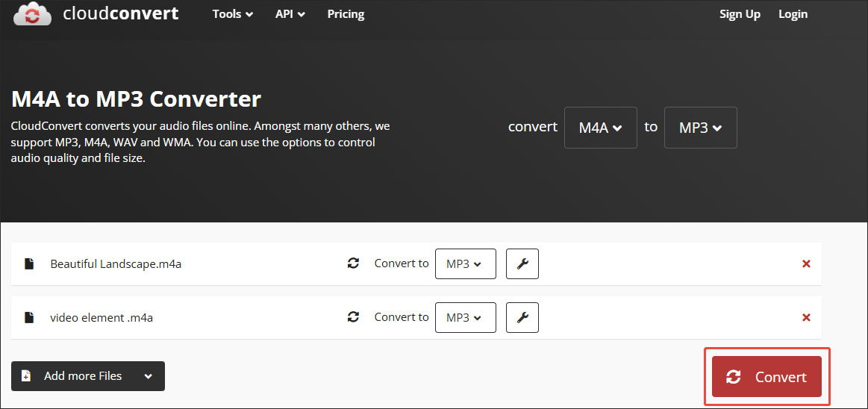
Task: Go to the Pricing page
Action: coord(346,14)
